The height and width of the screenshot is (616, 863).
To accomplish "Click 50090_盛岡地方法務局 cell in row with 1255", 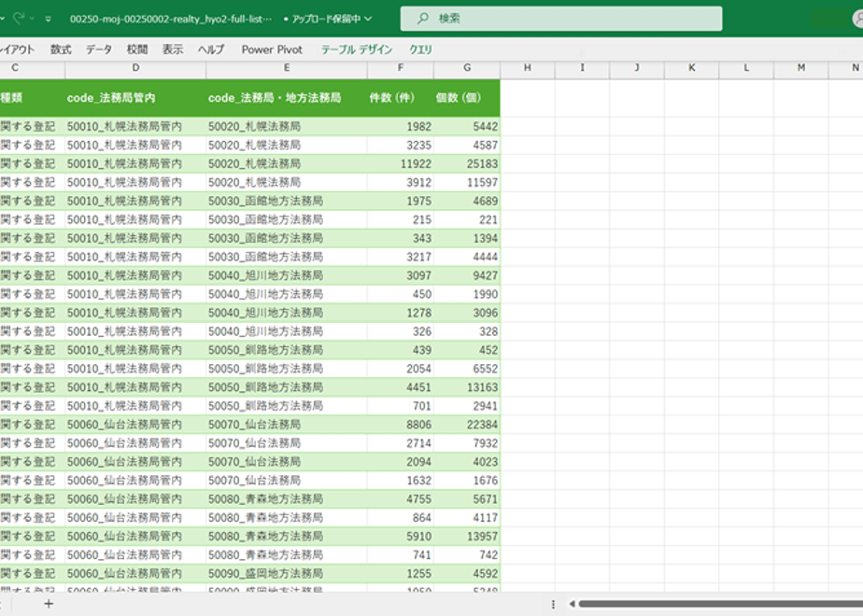I will (287, 574).
